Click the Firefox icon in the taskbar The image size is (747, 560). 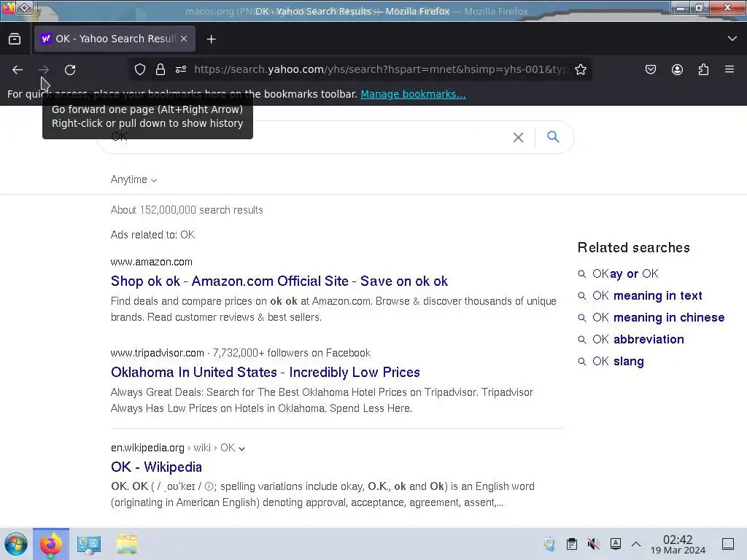pos(51,544)
